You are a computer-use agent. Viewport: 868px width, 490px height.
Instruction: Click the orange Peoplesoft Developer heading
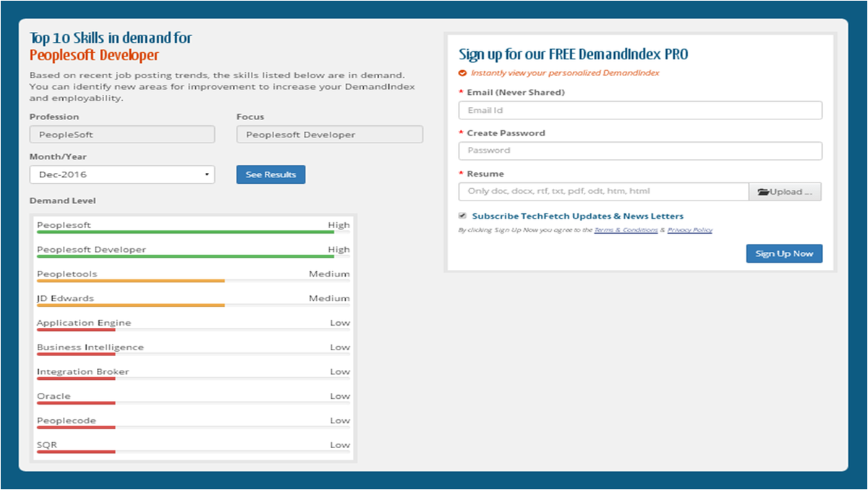94,55
